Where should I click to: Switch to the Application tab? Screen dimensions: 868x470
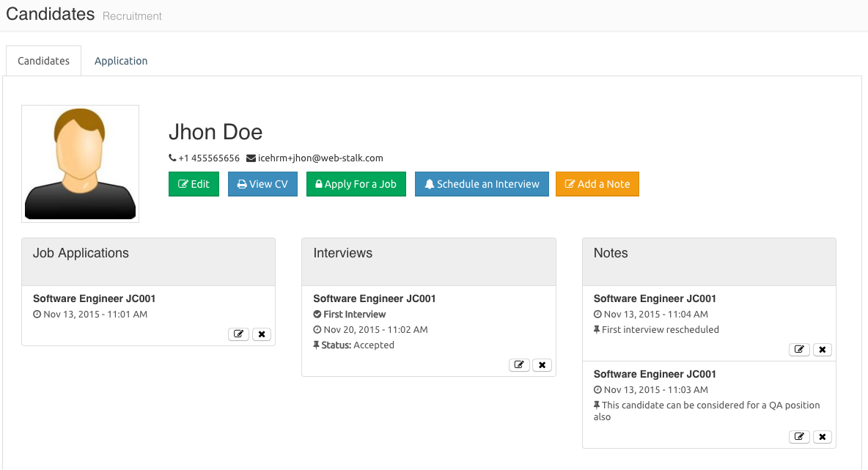click(121, 61)
